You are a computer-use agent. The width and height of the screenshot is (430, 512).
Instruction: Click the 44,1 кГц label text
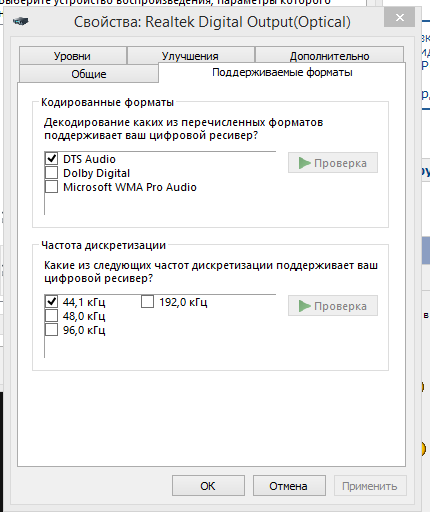point(84,302)
